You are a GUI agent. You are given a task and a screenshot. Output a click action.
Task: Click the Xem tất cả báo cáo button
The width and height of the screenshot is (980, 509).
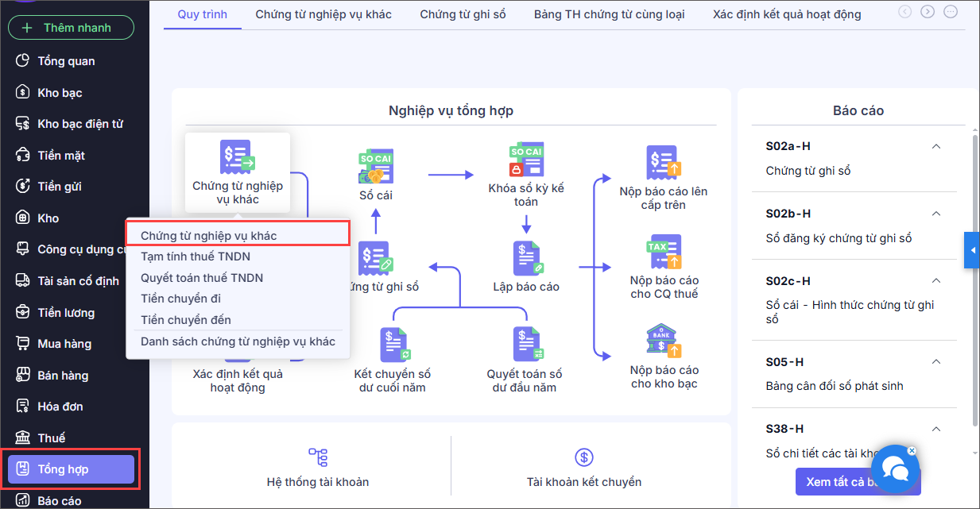click(x=858, y=482)
